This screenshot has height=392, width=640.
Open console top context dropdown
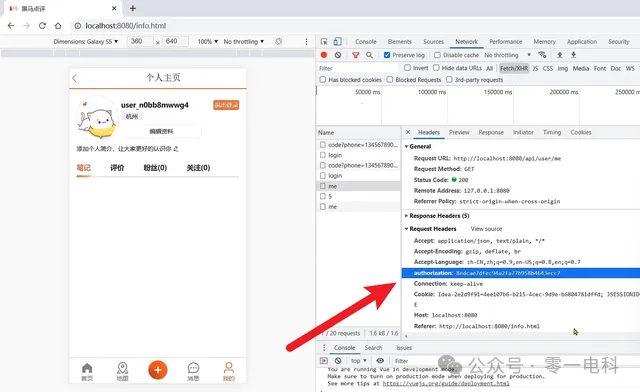pos(359,361)
